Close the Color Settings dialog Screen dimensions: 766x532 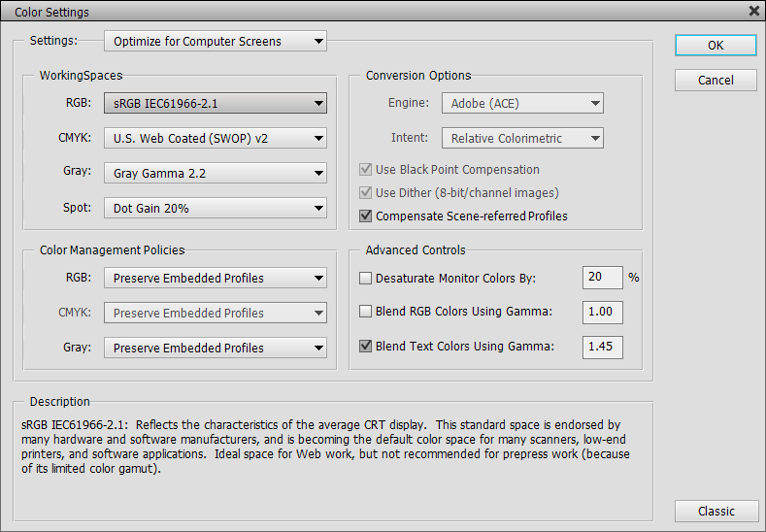[x=753, y=12]
